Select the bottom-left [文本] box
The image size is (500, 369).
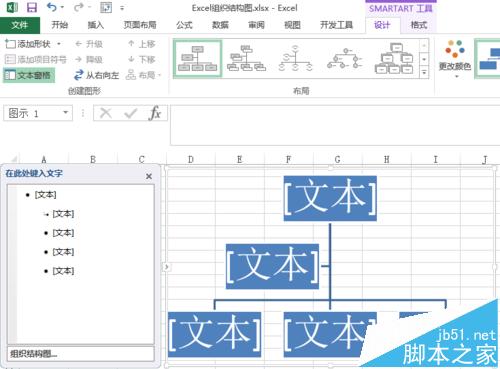pyautogui.click(x=214, y=334)
